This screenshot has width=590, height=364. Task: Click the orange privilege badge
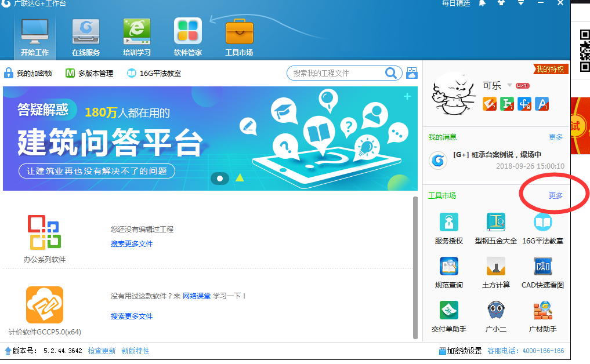(490, 104)
